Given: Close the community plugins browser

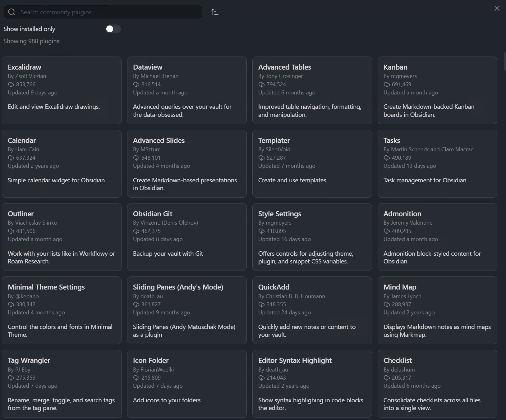Looking at the screenshot, I should pyautogui.click(x=497, y=8).
